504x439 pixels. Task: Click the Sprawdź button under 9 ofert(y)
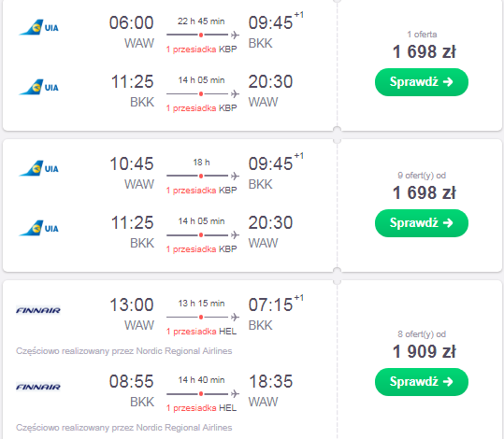[x=422, y=223]
